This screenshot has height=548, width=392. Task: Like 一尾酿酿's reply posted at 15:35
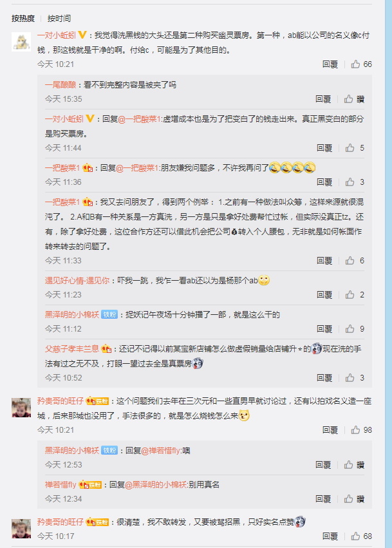tap(354, 99)
